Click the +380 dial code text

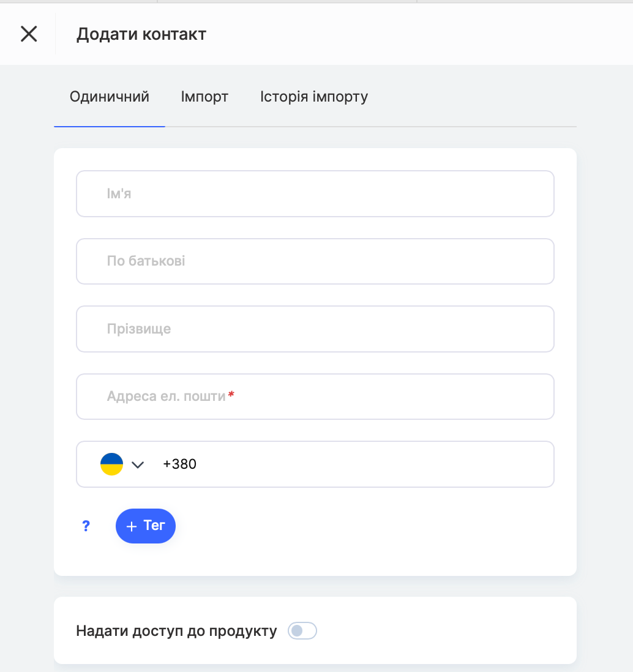tap(179, 464)
